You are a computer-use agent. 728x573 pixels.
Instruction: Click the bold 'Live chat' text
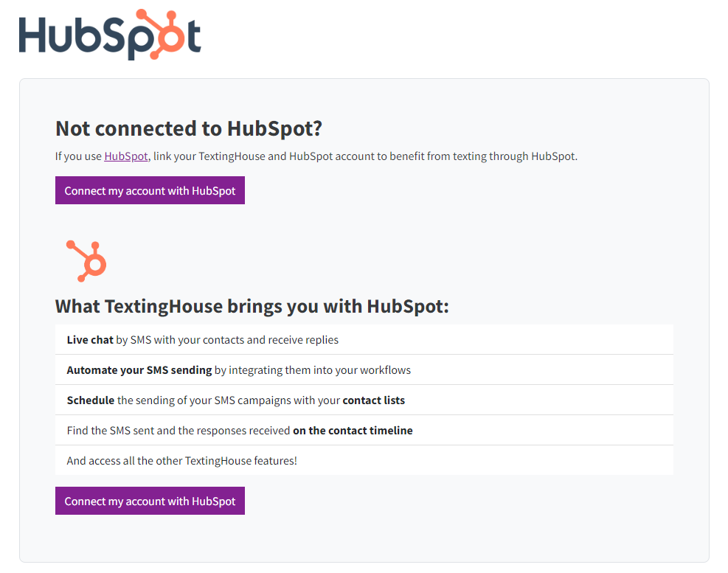click(90, 340)
